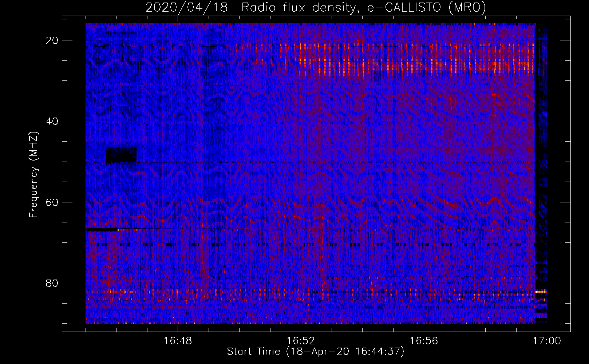Click the date '2020/04/18' in the title
The height and width of the screenshot is (364, 589).
(187, 7)
